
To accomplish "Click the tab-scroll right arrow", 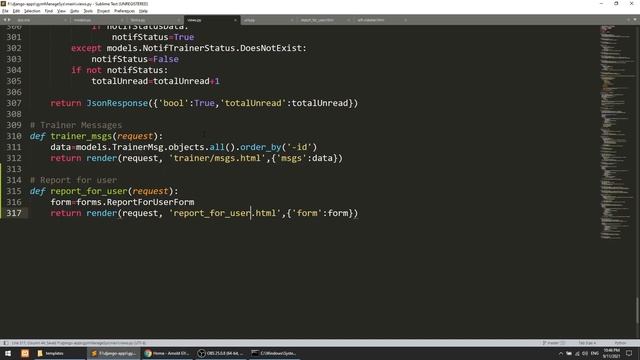I will pyautogui.click(x=9, y=20).
